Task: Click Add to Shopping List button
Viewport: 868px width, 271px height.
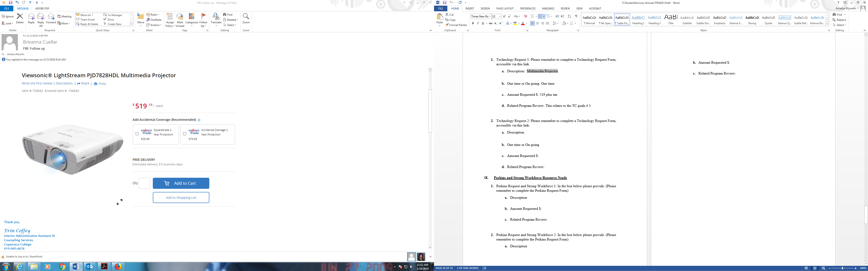Action: [x=181, y=198]
